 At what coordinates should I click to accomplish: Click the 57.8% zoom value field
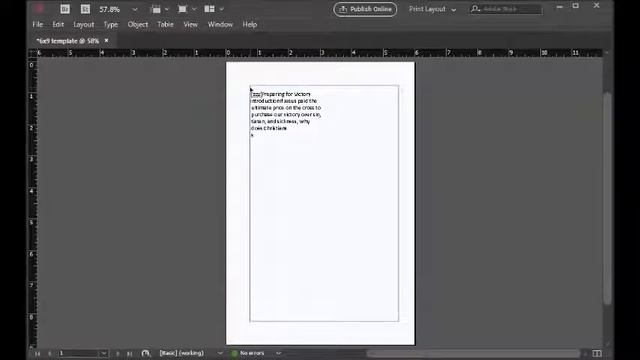point(110,9)
